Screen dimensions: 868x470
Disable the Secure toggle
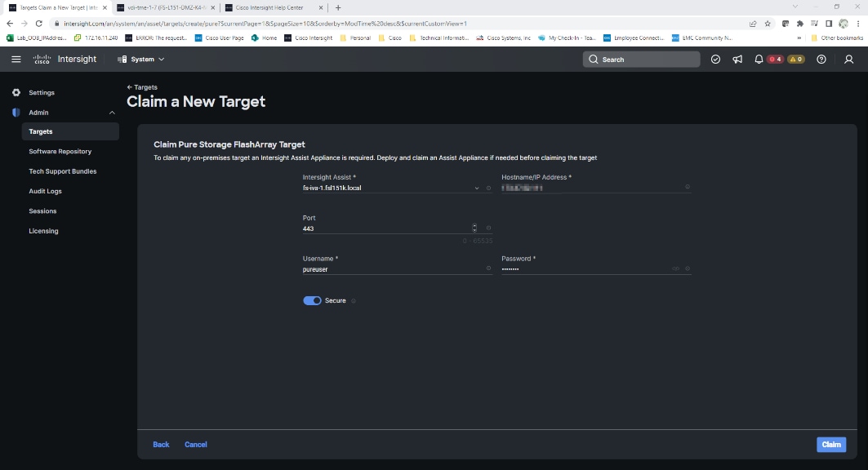pyautogui.click(x=312, y=301)
